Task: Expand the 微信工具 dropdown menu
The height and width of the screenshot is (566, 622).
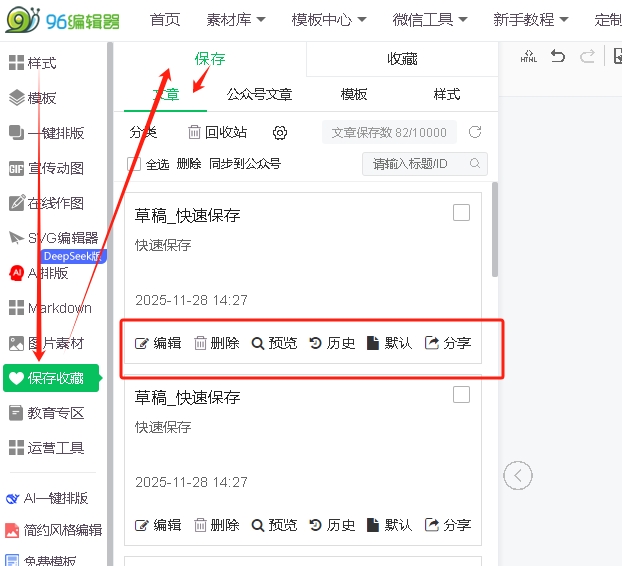Action: coord(430,19)
